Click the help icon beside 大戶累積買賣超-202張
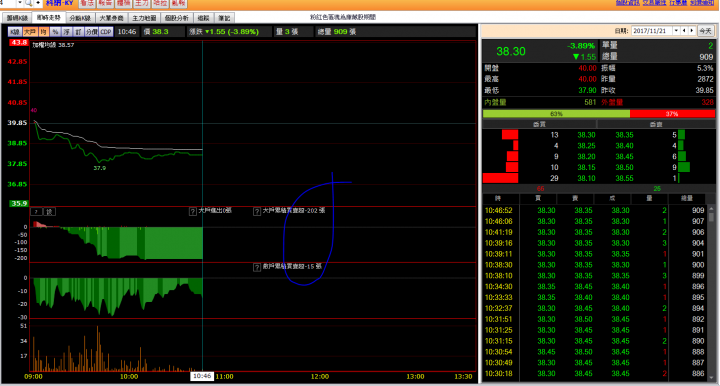 click(257, 212)
